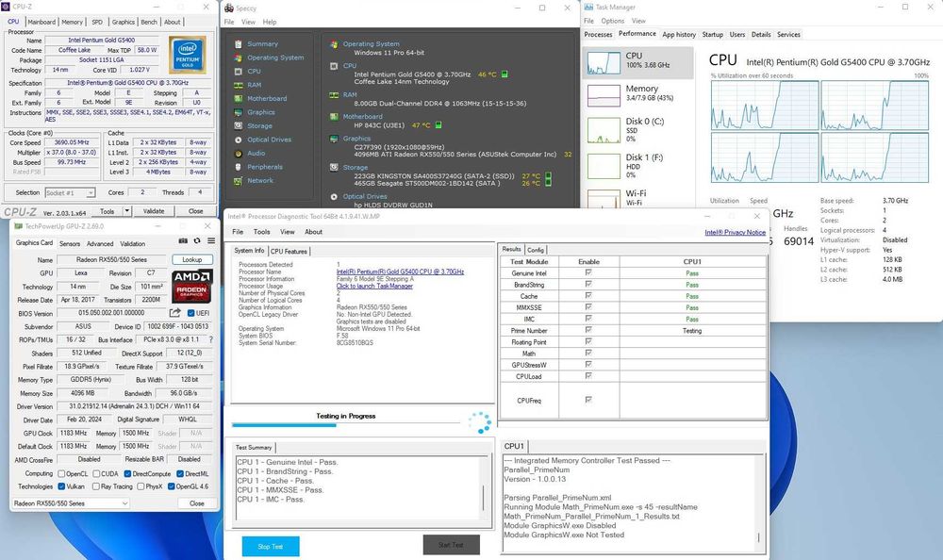
Task: Switch to Bench tab in CPU-Z
Action: (149, 22)
